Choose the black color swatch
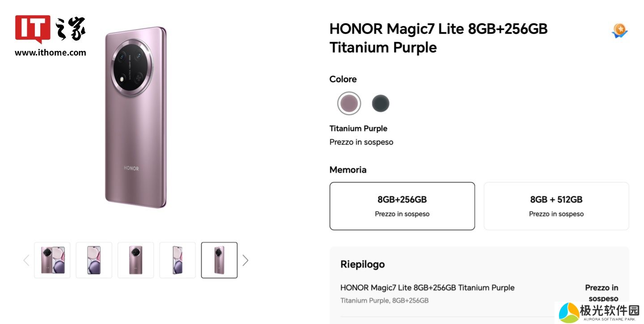The image size is (644, 324). pyautogui.click(x=381, y=104)
